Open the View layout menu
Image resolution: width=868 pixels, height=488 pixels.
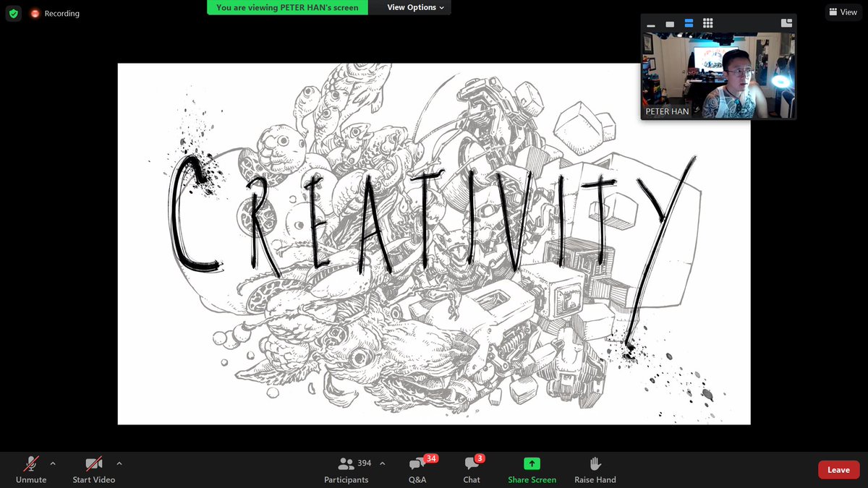[x=843, y=12]
